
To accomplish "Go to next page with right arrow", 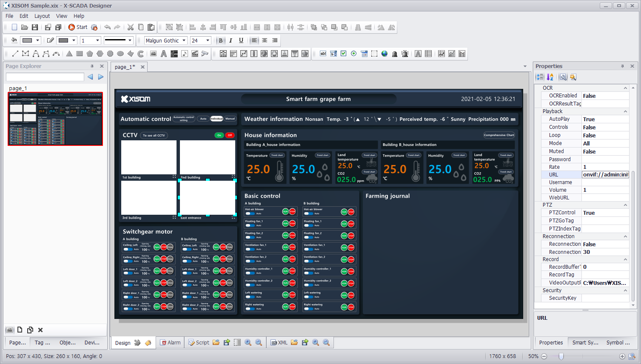I will (x=101, y=77).
